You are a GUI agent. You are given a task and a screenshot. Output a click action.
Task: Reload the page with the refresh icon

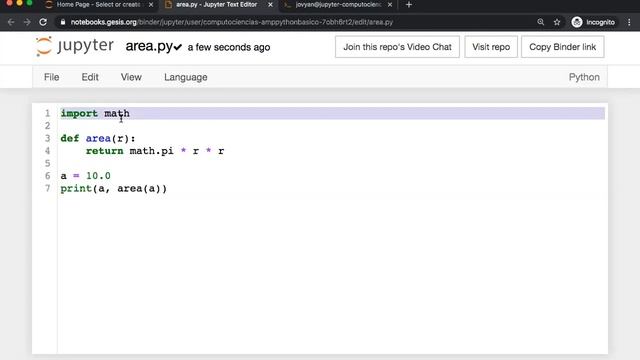(x=43, y=22)
